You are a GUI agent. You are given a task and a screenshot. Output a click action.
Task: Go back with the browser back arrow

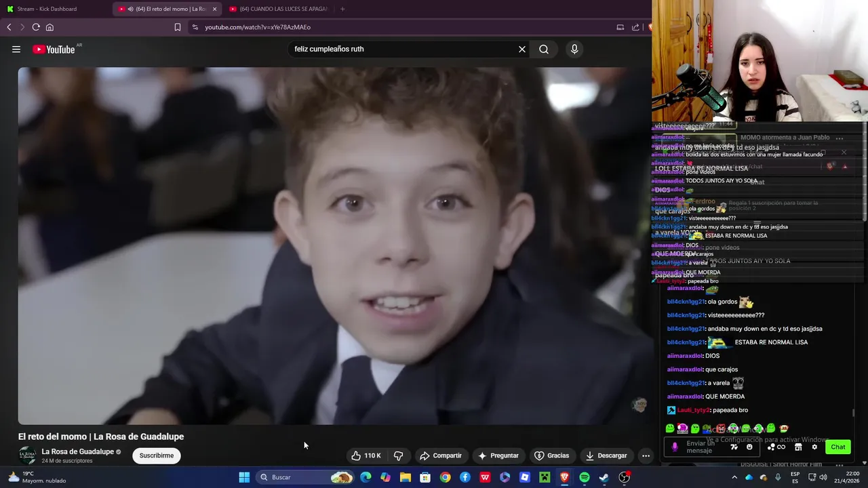click(9, 27)
